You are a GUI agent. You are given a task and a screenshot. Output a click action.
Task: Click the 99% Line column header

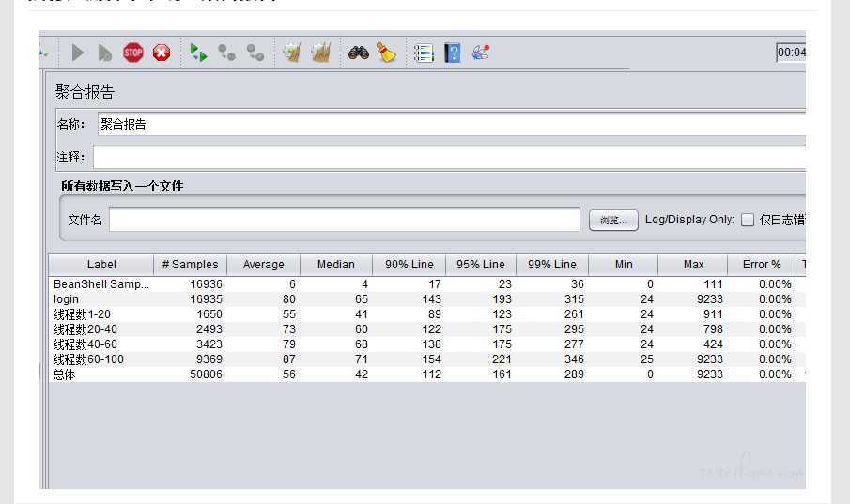552,265
